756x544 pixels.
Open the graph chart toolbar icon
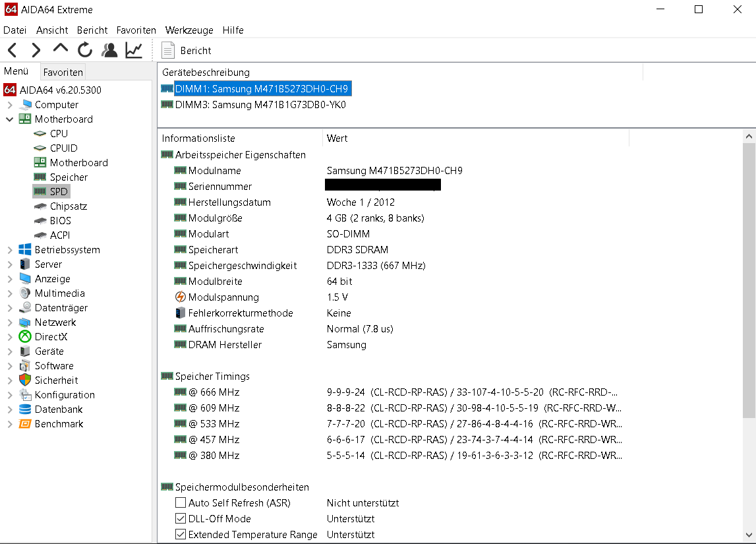(x=134, y=50)
